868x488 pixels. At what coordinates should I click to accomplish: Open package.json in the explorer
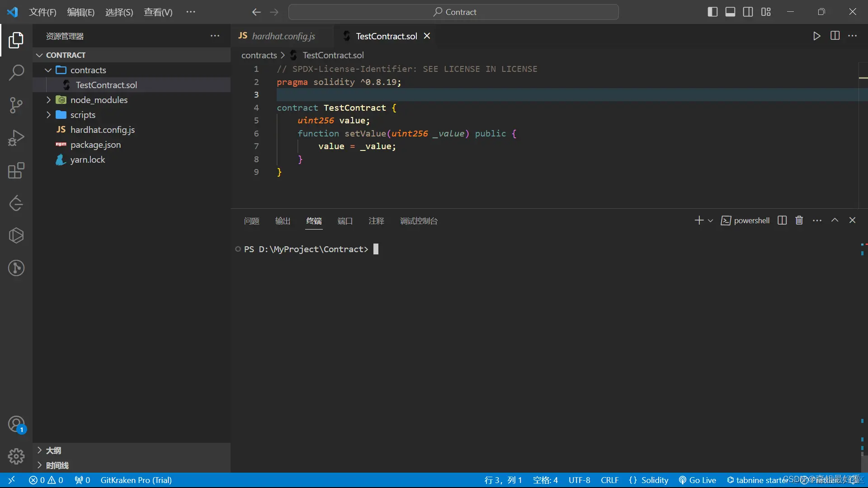(x=95, y=145)
